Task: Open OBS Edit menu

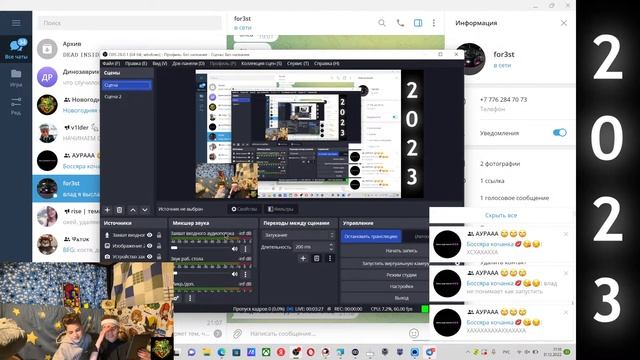Action: click(136, 64)
